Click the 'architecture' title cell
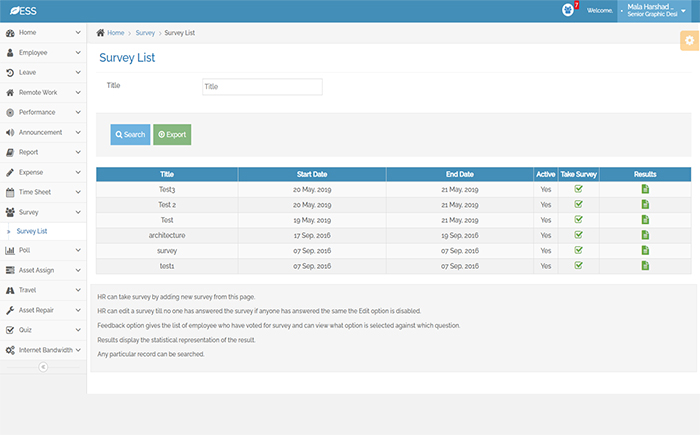This screenshot has width=700, height=435. click(x=167, y=235)
